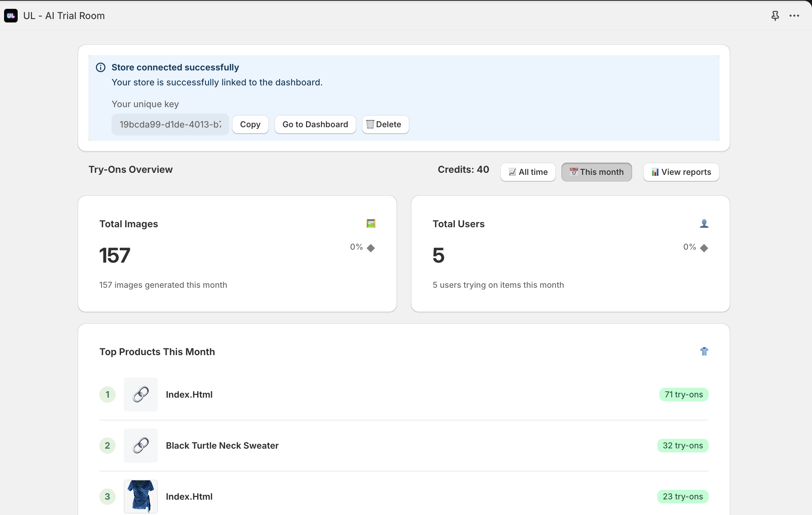Click '5 users trying on items this month'

coord(498,285)
